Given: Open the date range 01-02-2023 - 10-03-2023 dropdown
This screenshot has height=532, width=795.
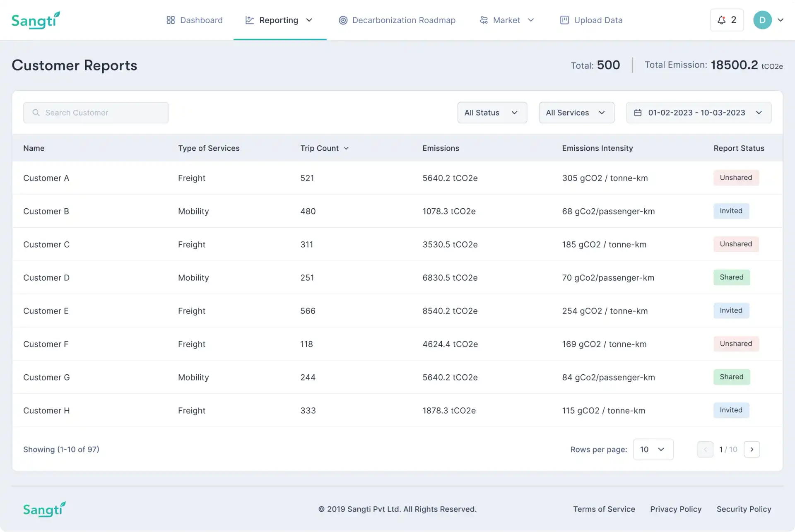Looking at the screenshot, I should [x=699, y=113].
